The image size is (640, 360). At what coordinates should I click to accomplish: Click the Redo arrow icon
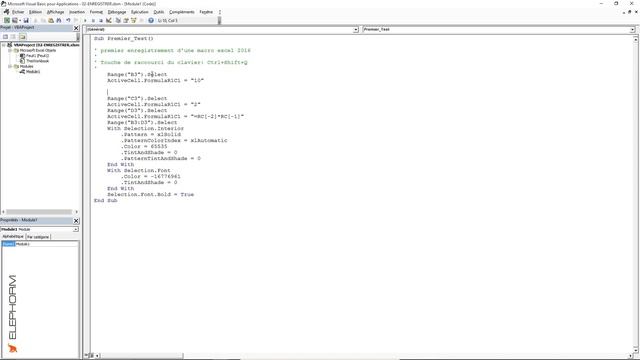(x=76, y=20)
